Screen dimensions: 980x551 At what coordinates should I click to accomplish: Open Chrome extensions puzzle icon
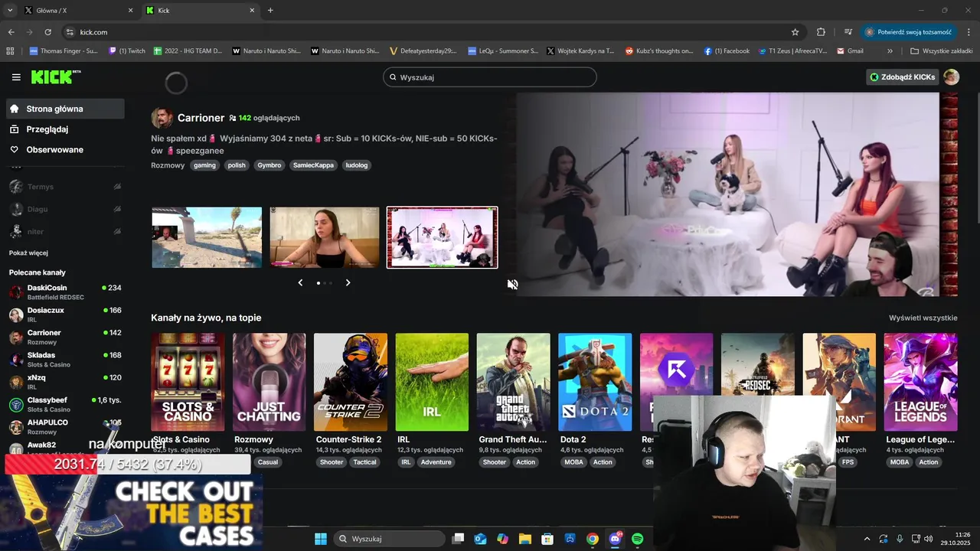(x=821, y=32)
